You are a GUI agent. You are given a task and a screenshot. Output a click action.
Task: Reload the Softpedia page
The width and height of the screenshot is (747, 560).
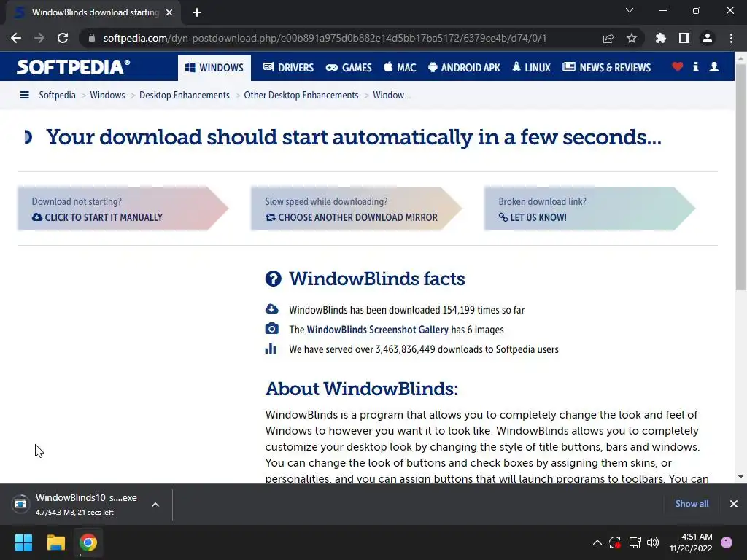pos(63,38)
